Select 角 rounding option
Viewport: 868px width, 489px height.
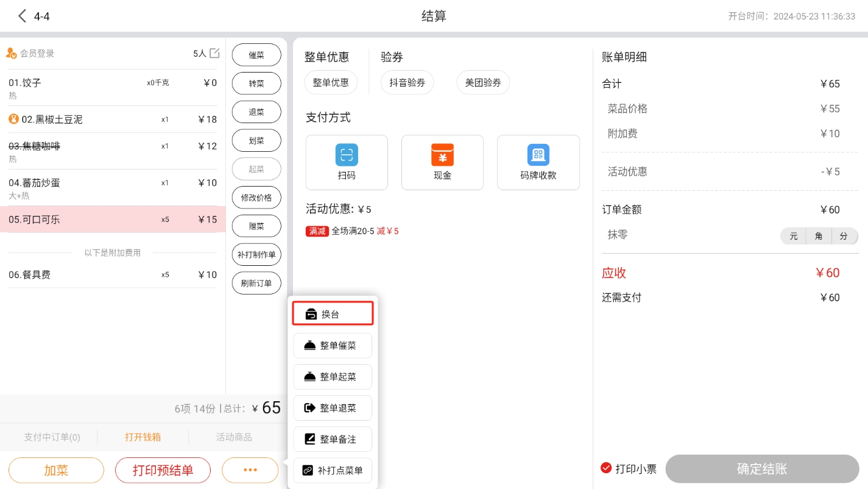click(818, 236)
